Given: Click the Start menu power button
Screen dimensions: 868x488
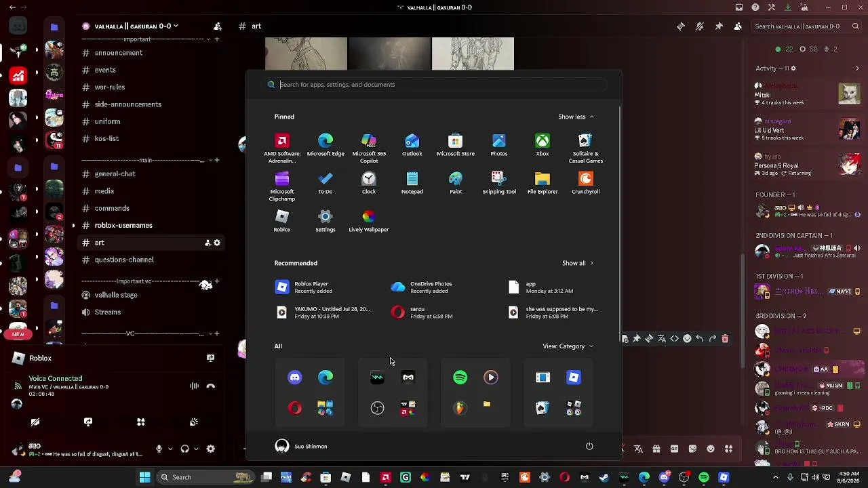Looking at the screenshot, I should pyautogui.click(x=589, y=446).
